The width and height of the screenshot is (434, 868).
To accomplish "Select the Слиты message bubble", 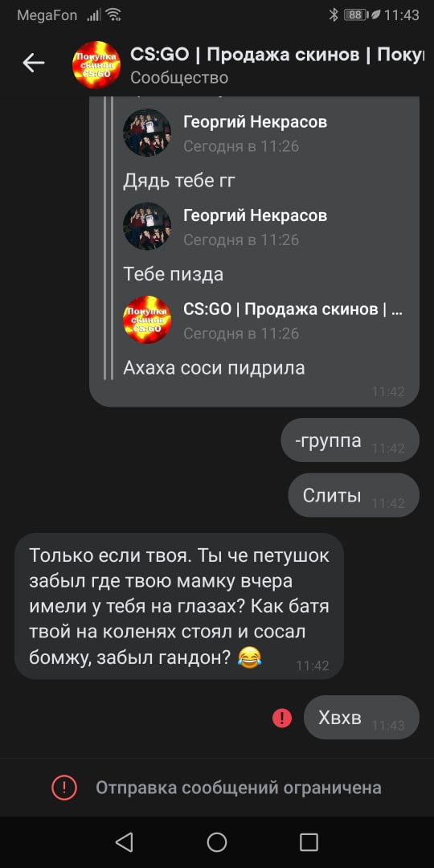I will coord(354,495).
